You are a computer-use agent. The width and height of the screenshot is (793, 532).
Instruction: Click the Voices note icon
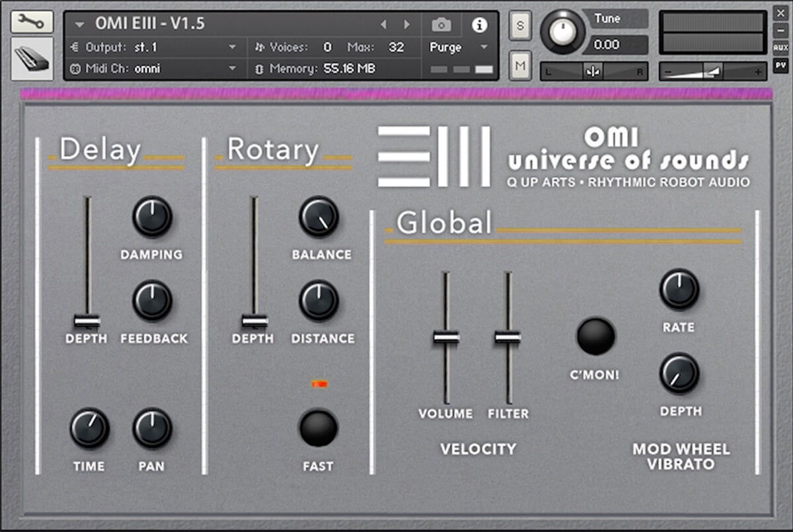coord(260,48)
